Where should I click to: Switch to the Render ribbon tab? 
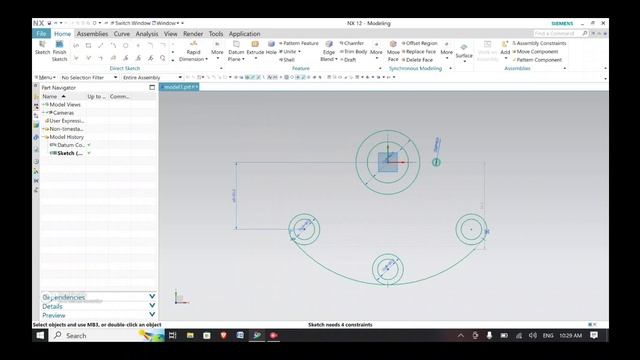193,34
